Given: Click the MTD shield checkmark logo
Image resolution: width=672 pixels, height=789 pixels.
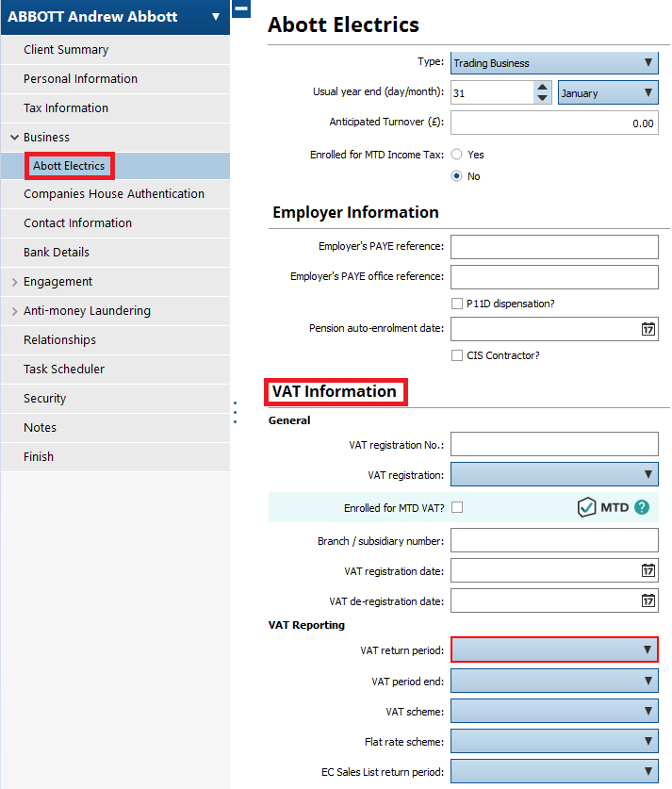Looking at the screenshot, I should [x=587, y=507].
